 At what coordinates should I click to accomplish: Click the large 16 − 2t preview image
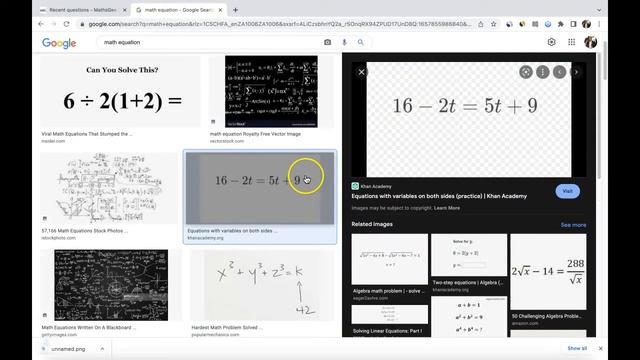click(x=469, y=120)
